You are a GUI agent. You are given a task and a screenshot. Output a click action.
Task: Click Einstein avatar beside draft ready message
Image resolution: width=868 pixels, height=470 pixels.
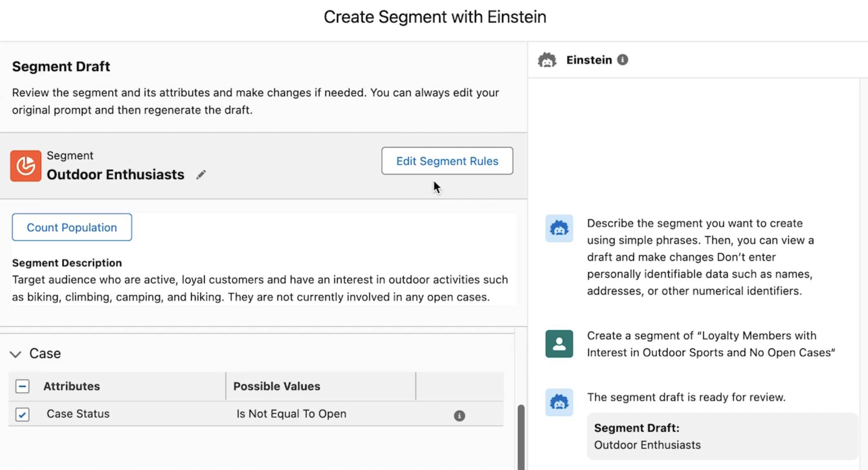(x=559, y=402)
